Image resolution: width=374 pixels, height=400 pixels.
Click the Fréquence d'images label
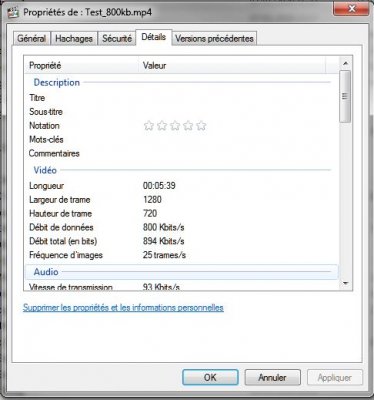[x=66, y=255]
